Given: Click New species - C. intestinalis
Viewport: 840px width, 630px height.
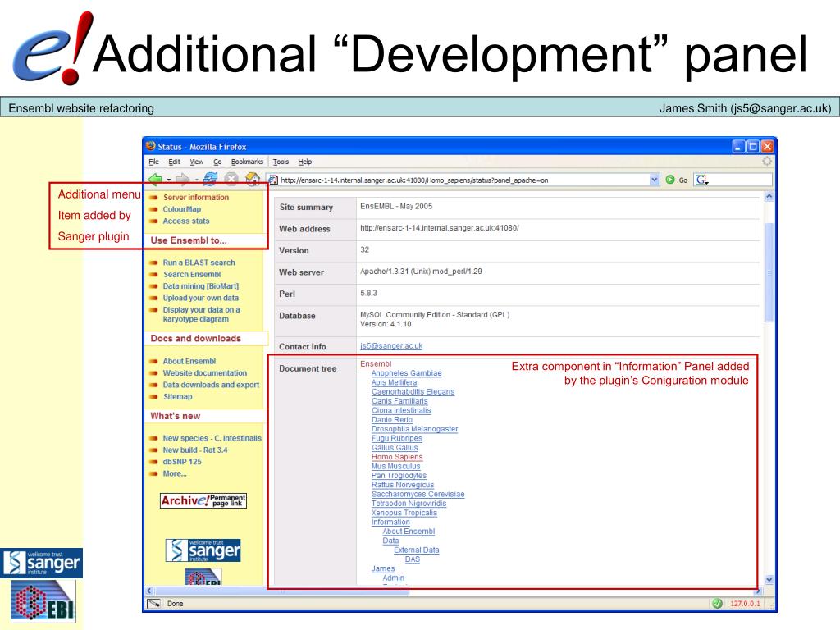Looking at the screenshot, I should point(212,438).
